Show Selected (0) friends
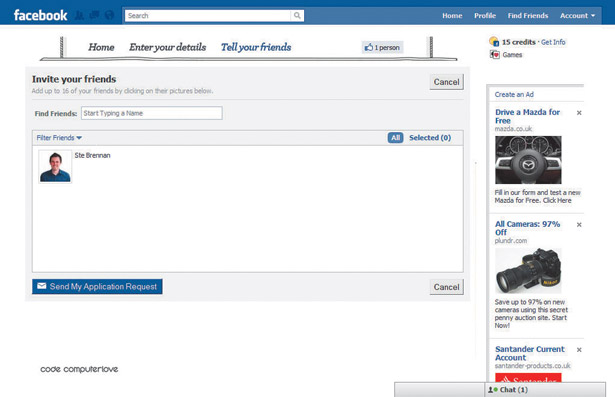The width and height of the screenshot is (615, 397). (x=430, y=138)
